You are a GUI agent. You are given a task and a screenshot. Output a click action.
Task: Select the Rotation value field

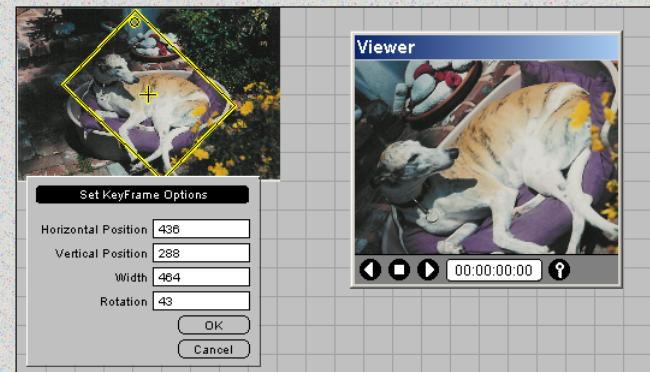click(x=201, y=301)
